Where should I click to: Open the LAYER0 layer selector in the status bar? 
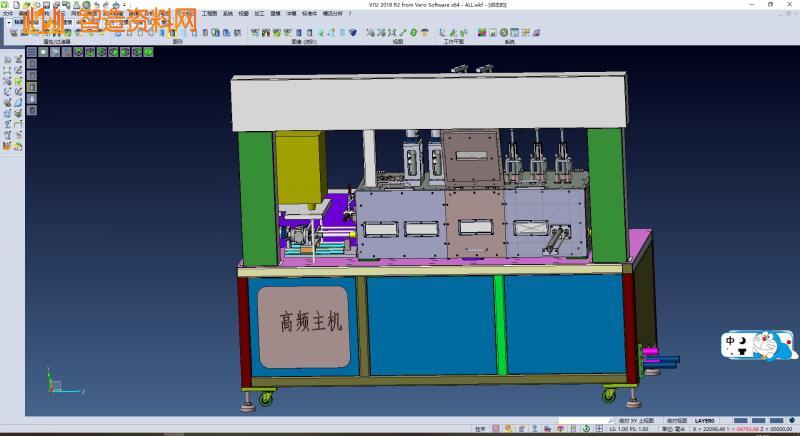coord(705,421)
